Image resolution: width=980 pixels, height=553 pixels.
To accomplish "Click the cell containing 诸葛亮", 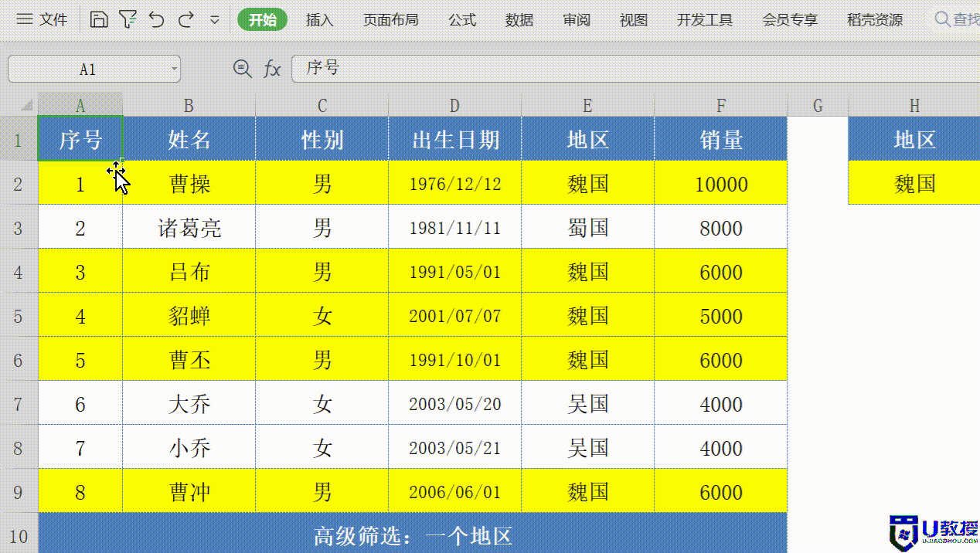I will pyautogui.click(x=189, y=227).
